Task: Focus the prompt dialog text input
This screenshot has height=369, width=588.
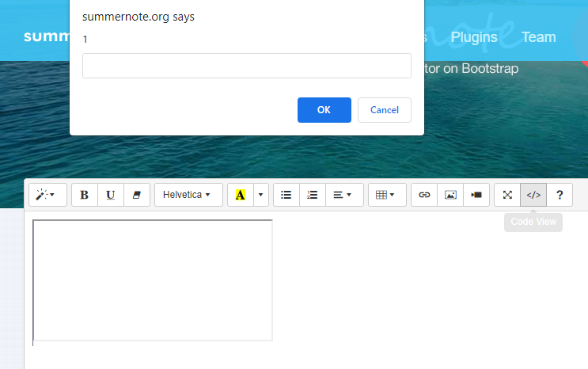Action: point(247,66)
